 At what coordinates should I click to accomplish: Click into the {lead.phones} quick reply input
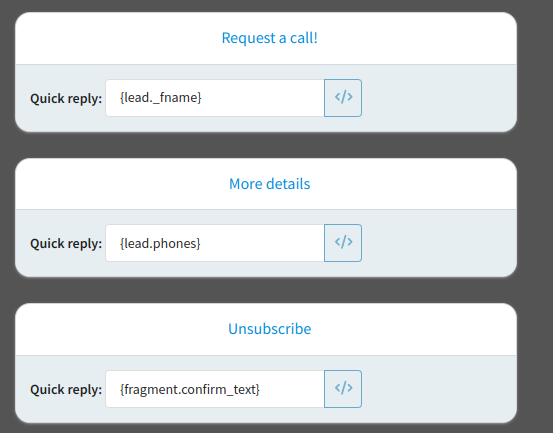(x=215, y=243)
